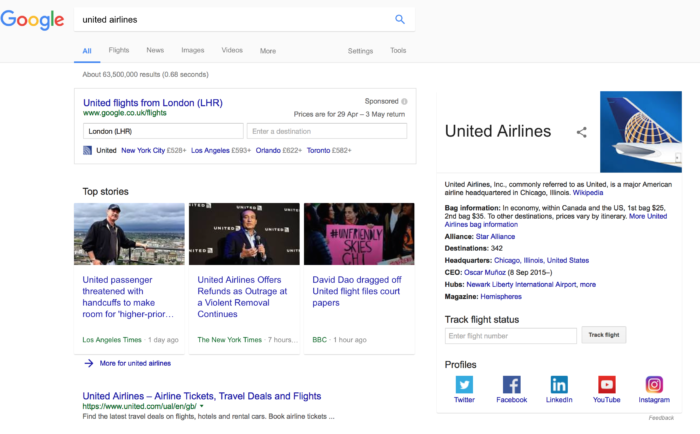The width and height of the screenshot is (700, 434).
Task: Open the Twitter profile icon
Action: click(464, 384)
